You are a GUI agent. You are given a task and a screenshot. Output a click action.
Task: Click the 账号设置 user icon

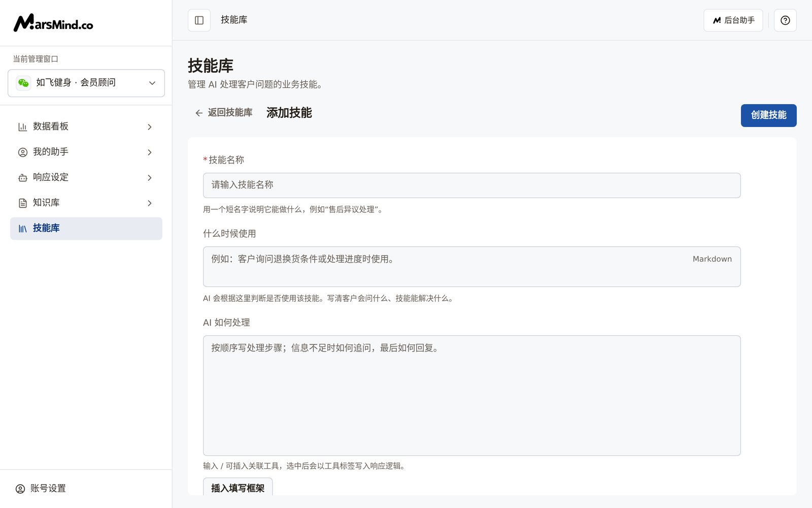point(20,489)
